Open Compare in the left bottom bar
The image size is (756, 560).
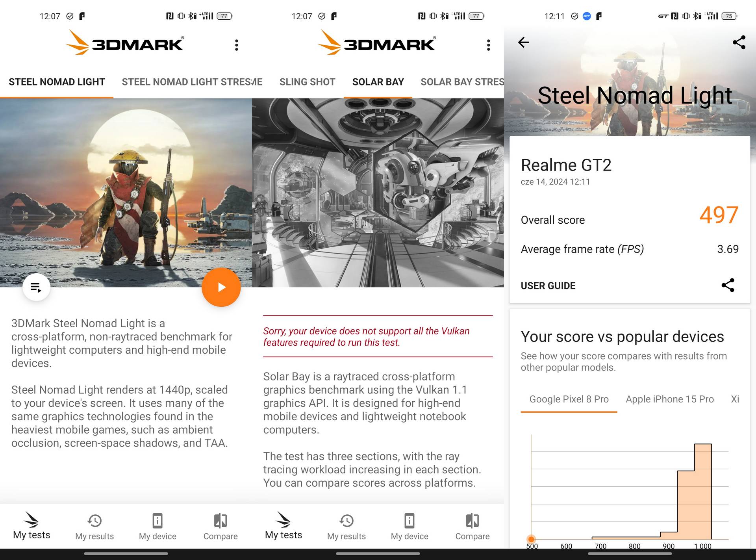click(x=220, y=527)
